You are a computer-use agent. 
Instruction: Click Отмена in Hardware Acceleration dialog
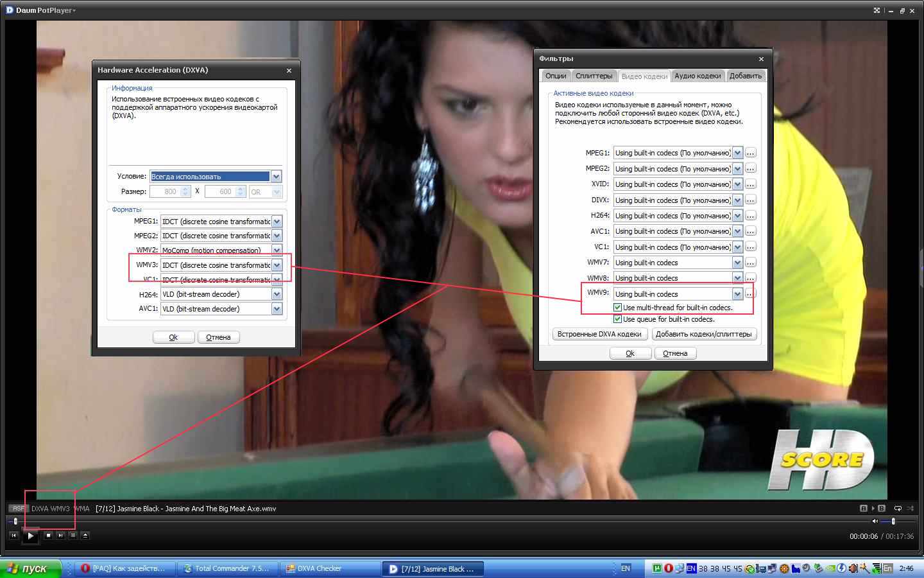point(218,337)
